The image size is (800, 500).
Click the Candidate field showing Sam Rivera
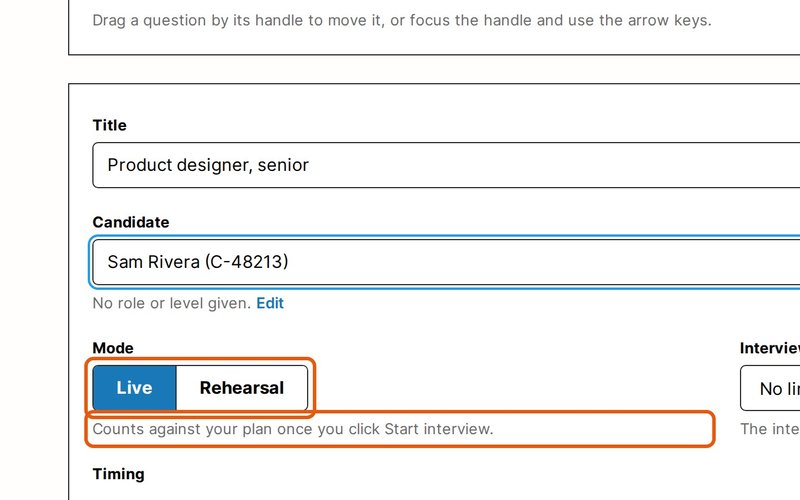click(446, 262)
